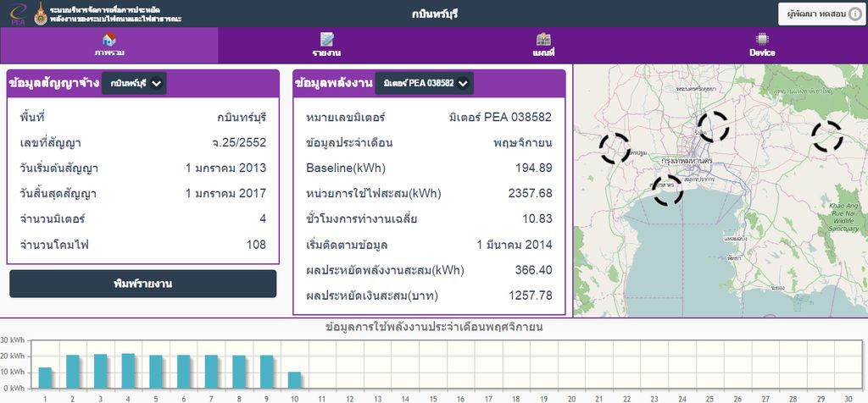Click the chart bar for day 5
The image size is (868, 403).
pos(156,372)
